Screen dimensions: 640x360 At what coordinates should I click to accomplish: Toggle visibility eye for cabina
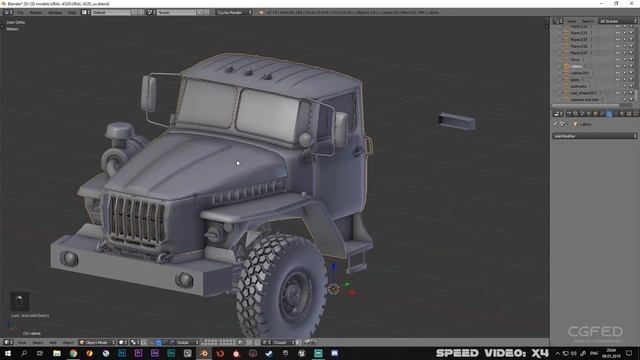pyautogui.click(x=618, y=66)
